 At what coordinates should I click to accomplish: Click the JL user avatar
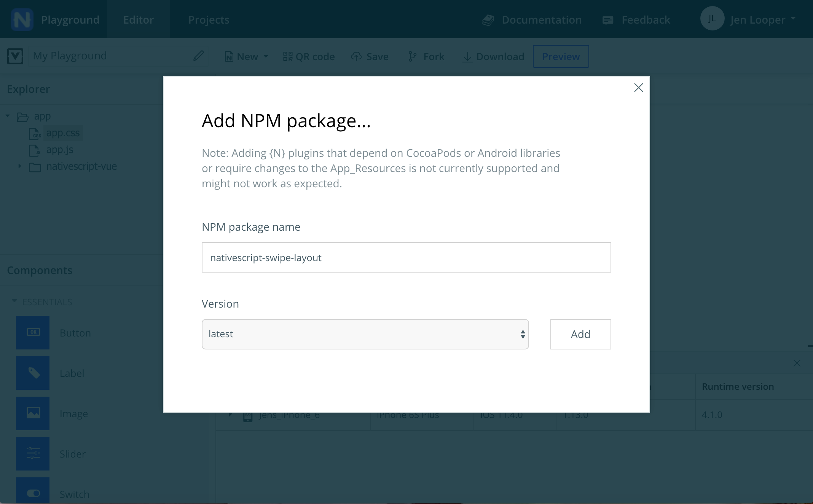click(x=712, y=18)
